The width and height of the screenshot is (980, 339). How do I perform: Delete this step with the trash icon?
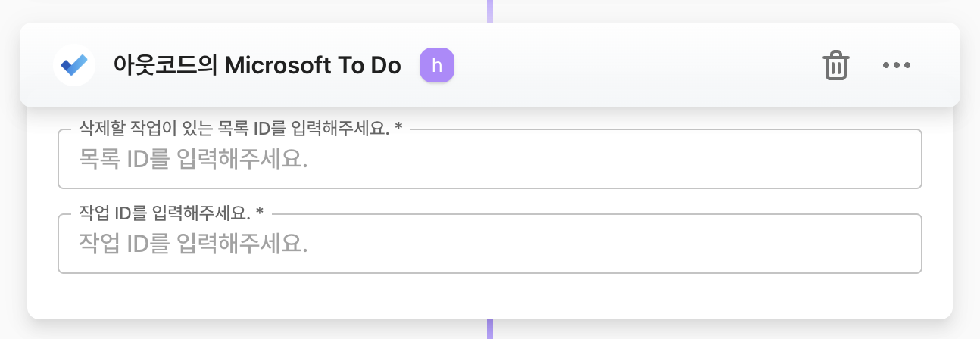(x=835, y=66)
